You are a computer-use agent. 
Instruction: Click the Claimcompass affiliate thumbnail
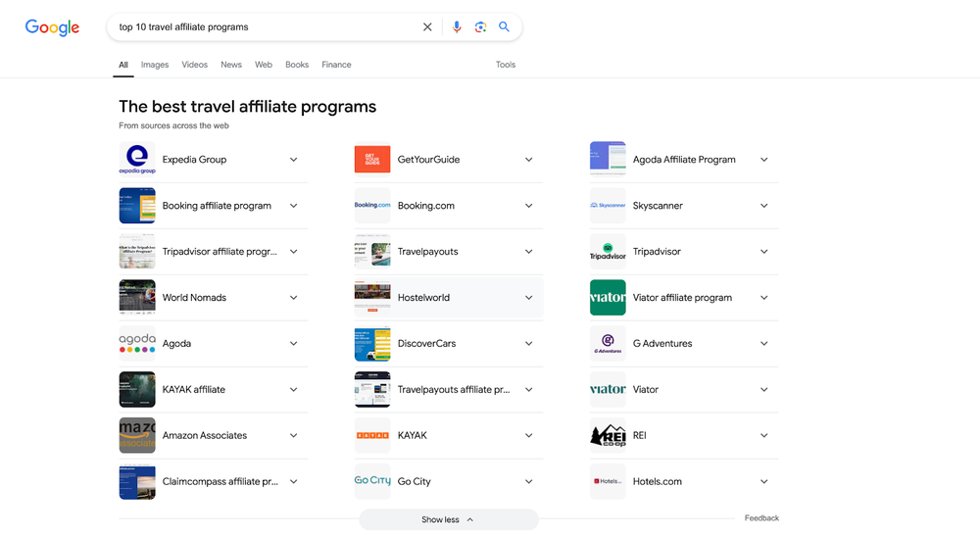point(137,481)
